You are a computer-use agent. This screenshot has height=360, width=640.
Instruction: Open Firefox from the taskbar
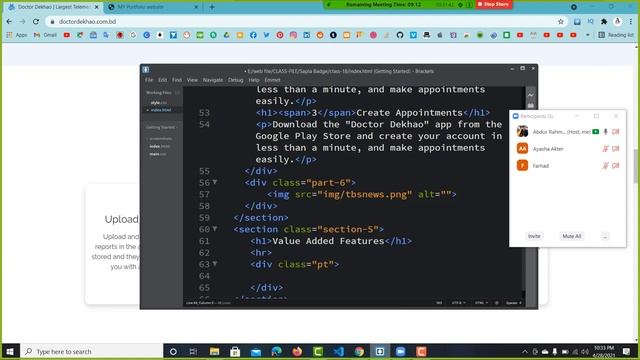[x=297, y=351]
